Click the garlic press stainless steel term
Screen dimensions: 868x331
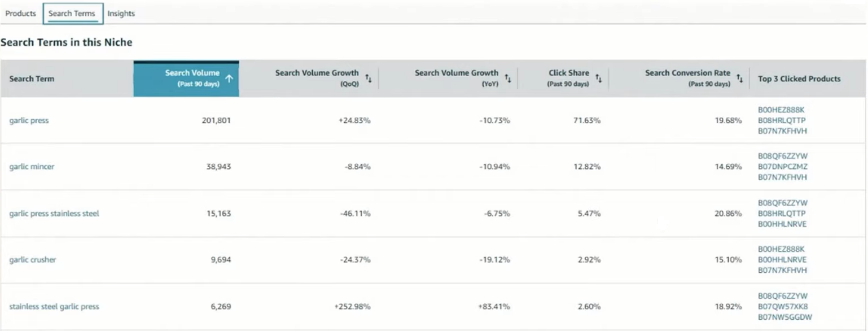pos(54,214)
